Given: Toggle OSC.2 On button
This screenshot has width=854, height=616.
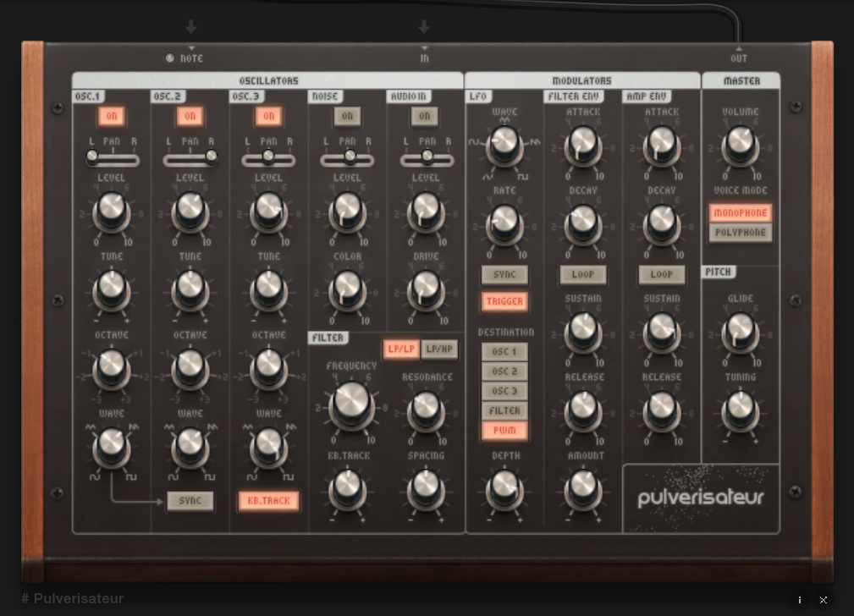Looking at the screenshot, I should tap(190, 116).
